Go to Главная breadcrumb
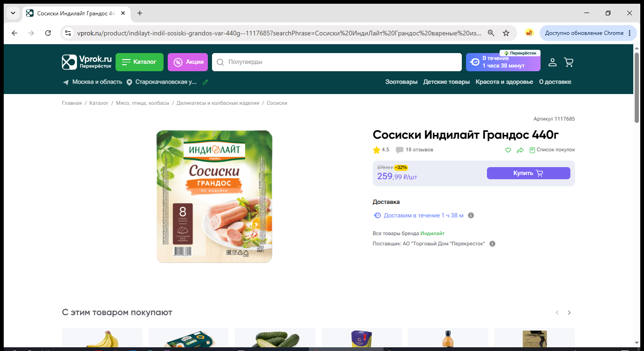The width and height of the screenshot is (644, 351). tap(72, 103)
